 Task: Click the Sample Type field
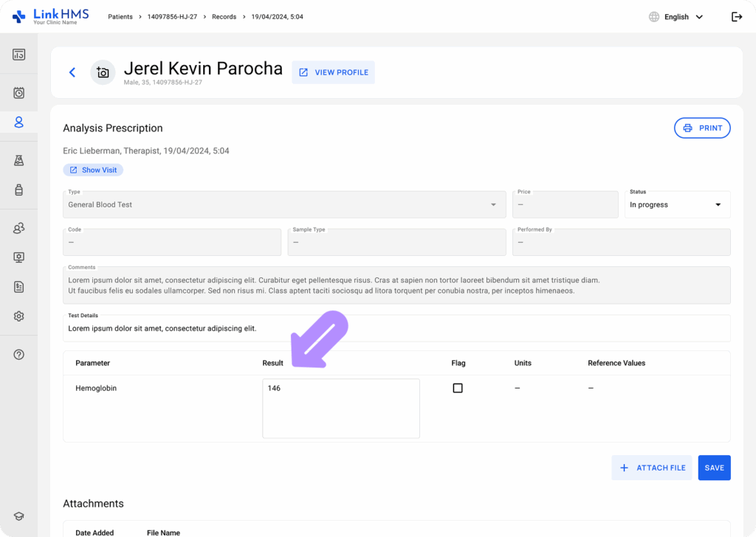coord(396,242)
